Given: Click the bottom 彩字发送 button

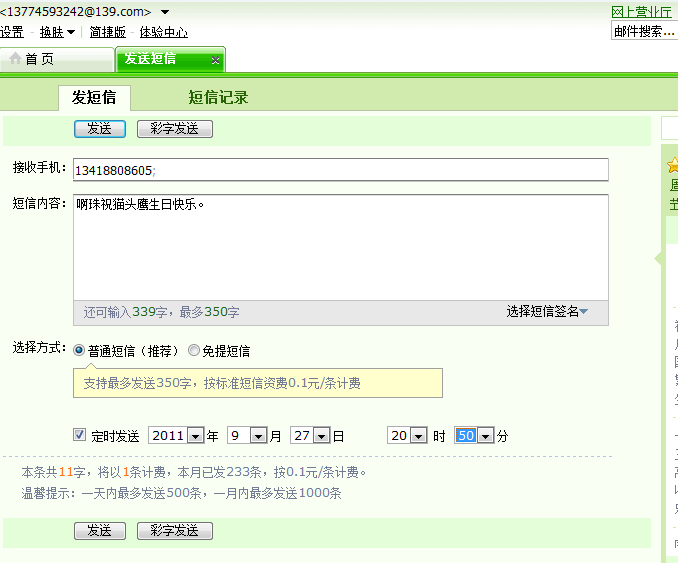Looking at the screenshot, I should [x=175, y=531].
